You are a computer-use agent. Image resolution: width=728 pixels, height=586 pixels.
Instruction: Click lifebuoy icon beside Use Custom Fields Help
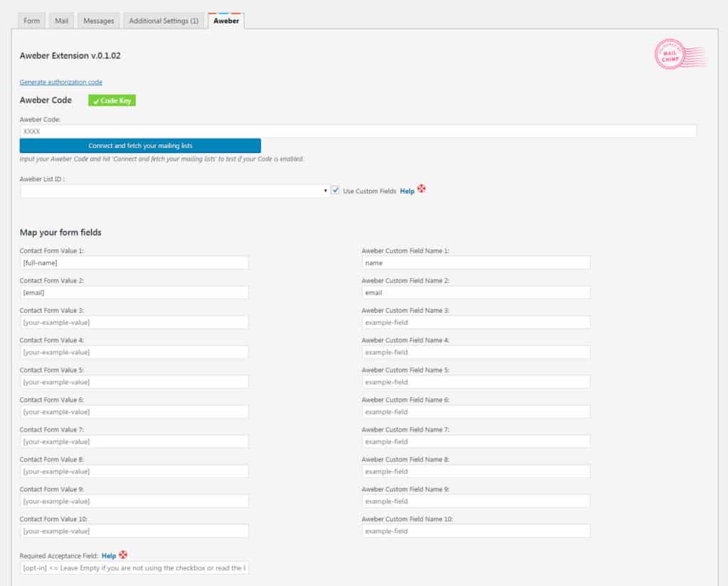tap(422, 190)
